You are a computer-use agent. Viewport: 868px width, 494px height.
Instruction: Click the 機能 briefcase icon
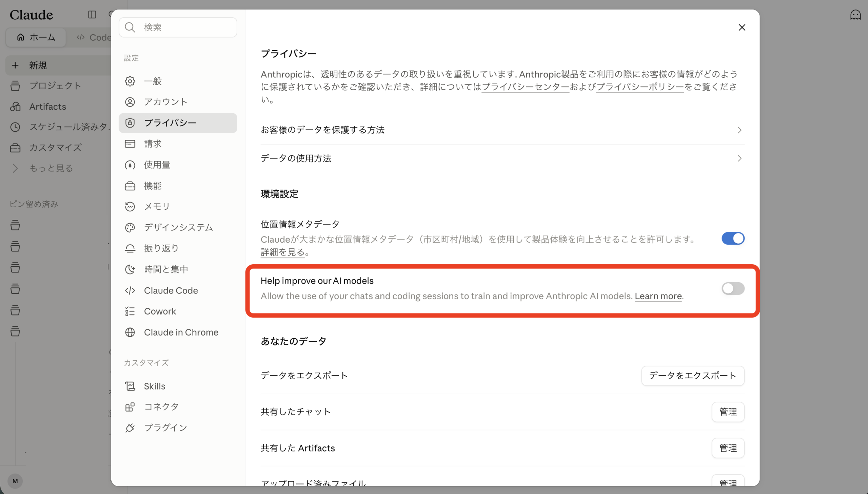pos(130,186)
